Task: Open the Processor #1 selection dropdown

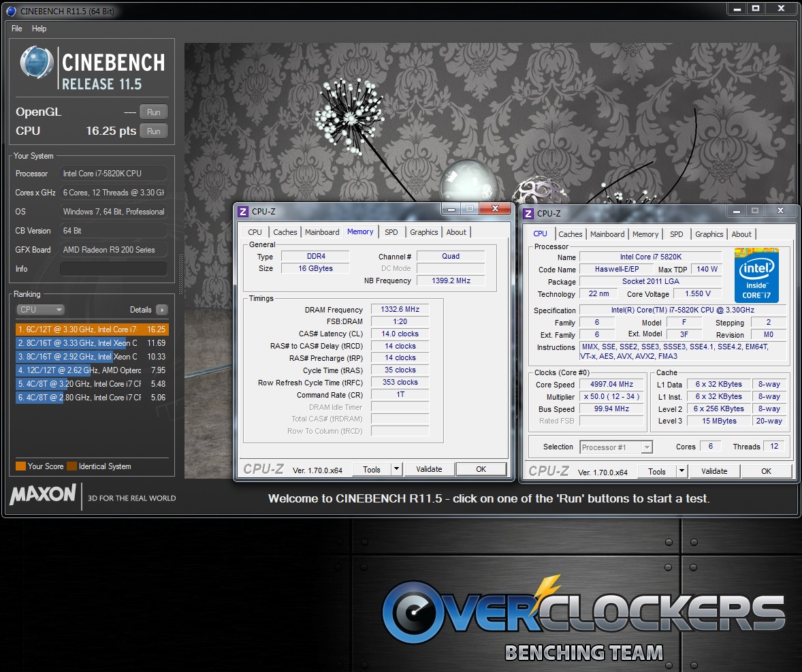Action: click(x=616, y=447)
